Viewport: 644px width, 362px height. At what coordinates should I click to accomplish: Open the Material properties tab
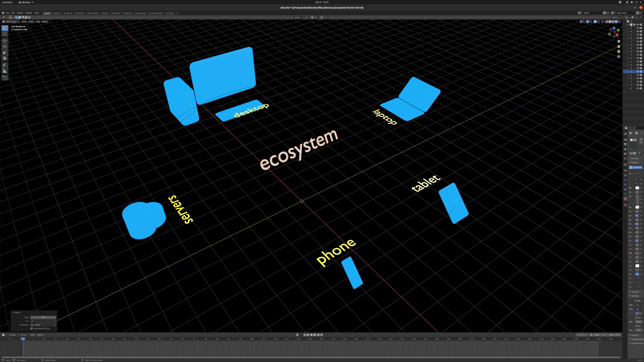[x=625, y=199]
